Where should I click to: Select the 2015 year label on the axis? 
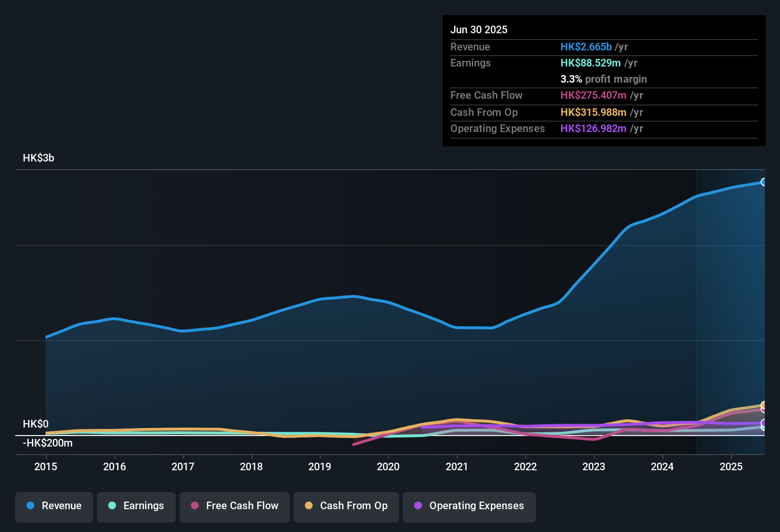coord(46,467)
